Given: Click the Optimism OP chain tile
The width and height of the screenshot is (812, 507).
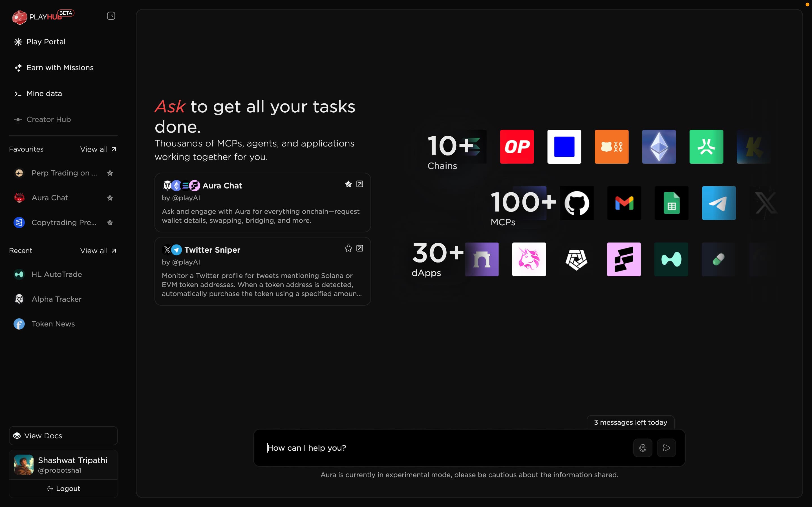Looking at the screenshot, I should (517, 147).
